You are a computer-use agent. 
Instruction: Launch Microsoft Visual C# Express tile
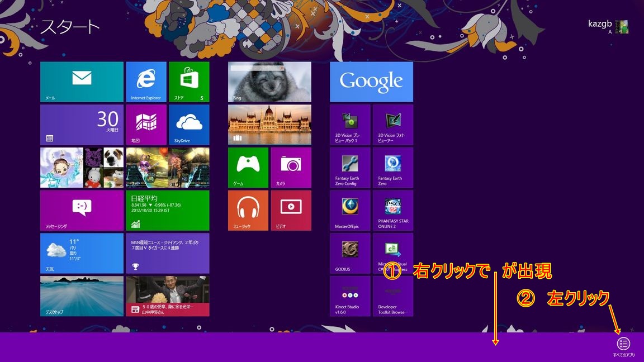[392, 253]
